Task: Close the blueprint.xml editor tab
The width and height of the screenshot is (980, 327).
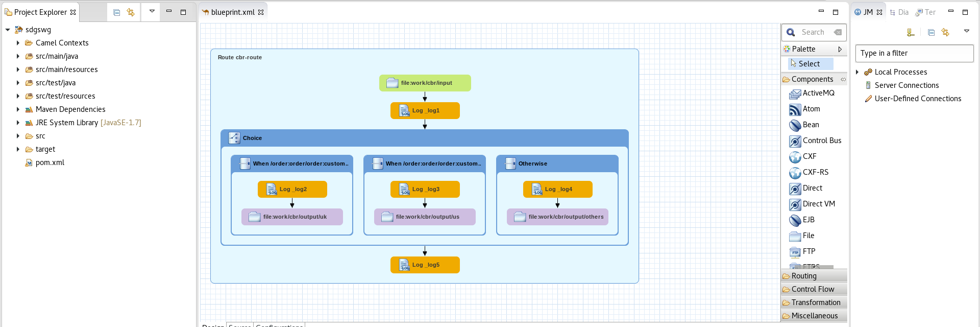Action: coord(261,12)
